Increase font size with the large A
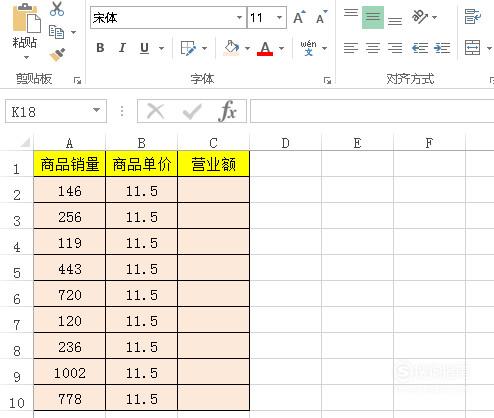494x418 pixels. pos(299,17)
